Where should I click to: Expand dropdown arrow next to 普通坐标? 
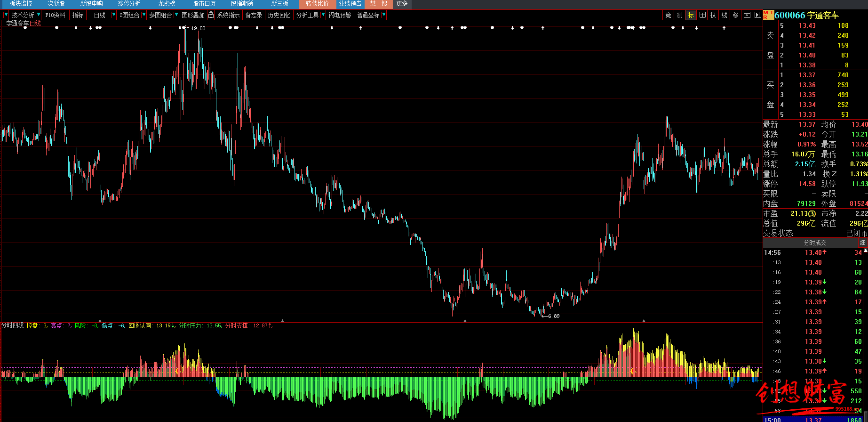tap(384, 15)
